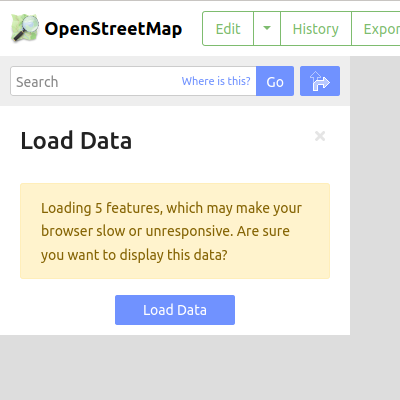Expand the Edit dropdown arrow
The width and height of the screenshot is (400, 400).
pos(267,29)
